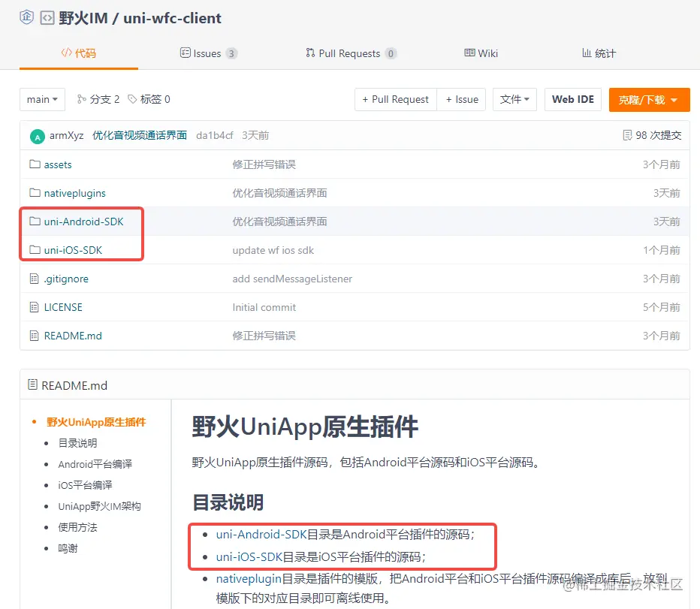Launch the Web IDE button
Viewport: 700px width, 609px height.
[x=573, y=99]
